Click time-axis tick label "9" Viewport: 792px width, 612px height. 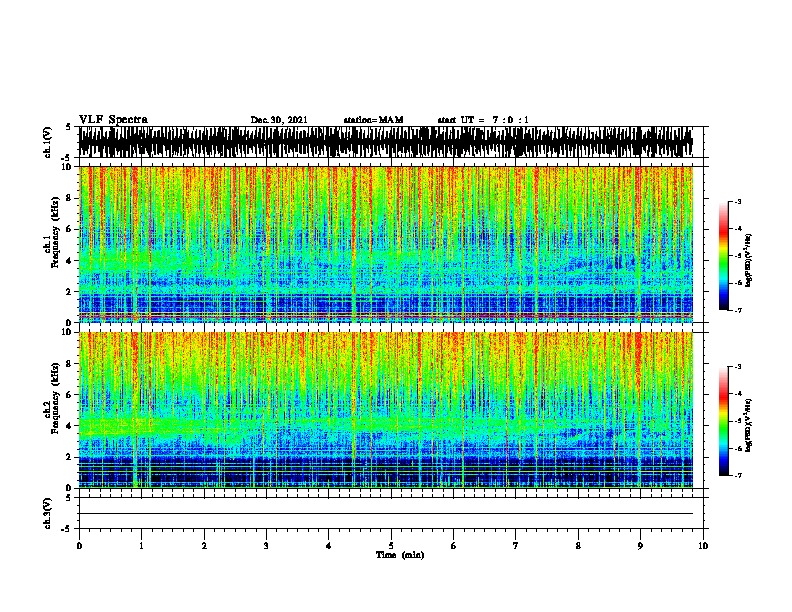click(640, 546)
